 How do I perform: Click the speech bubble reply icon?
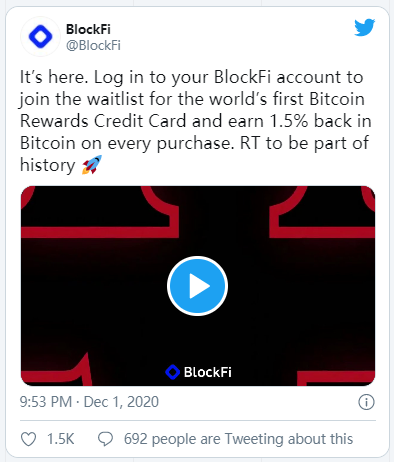coord(106,439)
